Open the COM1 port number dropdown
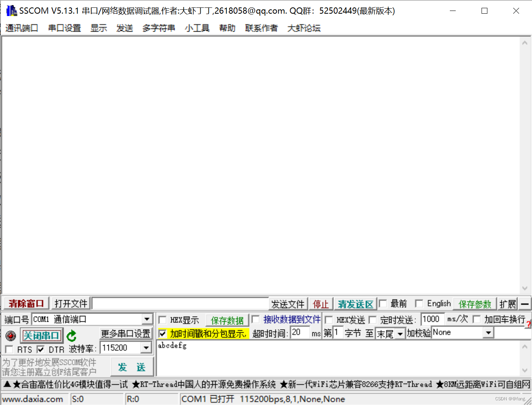Screen dimensions: 532x405 (147, 319)
